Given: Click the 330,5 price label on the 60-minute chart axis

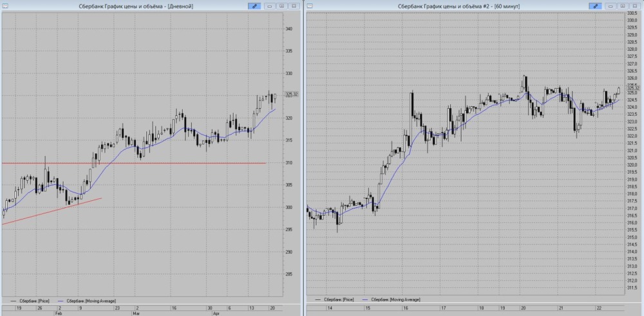Looking at the screenshot, I should [x=632, y=14].
